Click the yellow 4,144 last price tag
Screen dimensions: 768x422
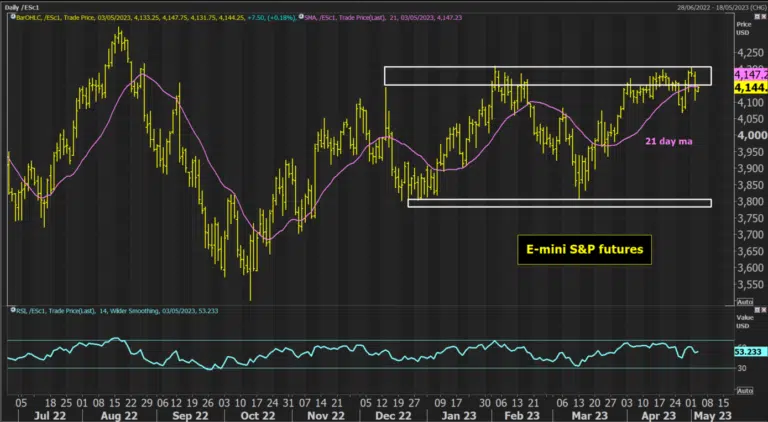[x=751, y=88]
